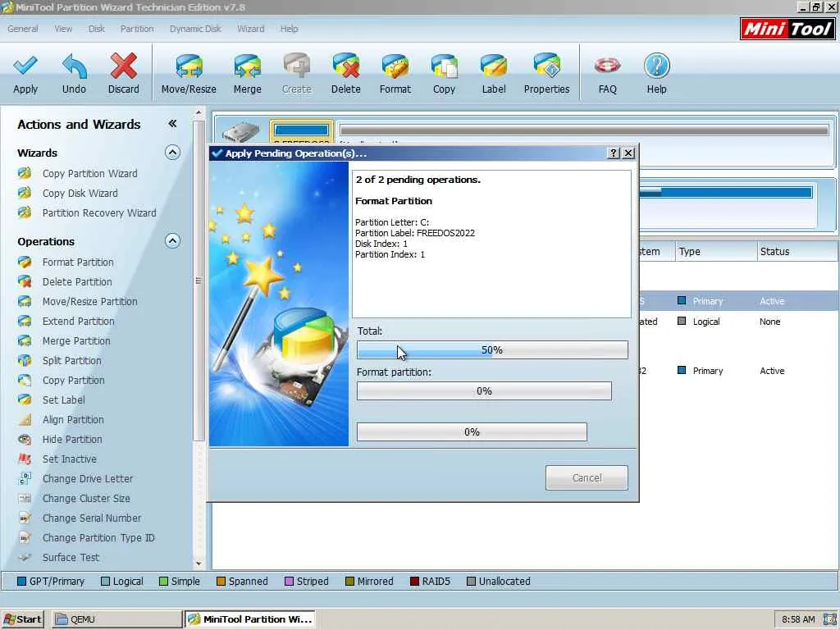The image size is (840, 630).
Task: Click the Status column header
Action: [x=797, y=251]
